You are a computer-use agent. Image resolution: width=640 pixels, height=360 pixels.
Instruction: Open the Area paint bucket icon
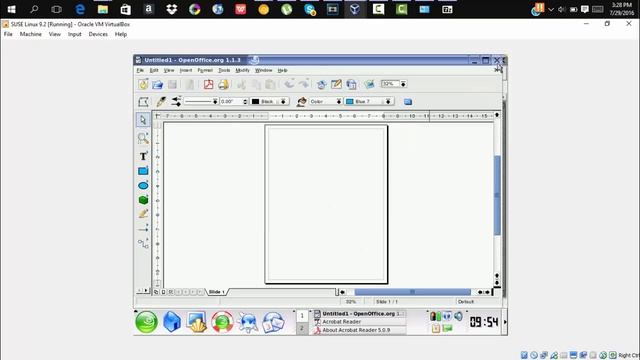(302, 101)
